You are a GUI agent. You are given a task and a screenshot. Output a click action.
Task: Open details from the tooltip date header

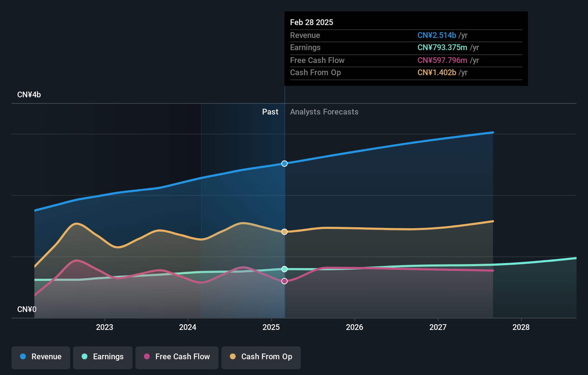[x=312, y=22]
